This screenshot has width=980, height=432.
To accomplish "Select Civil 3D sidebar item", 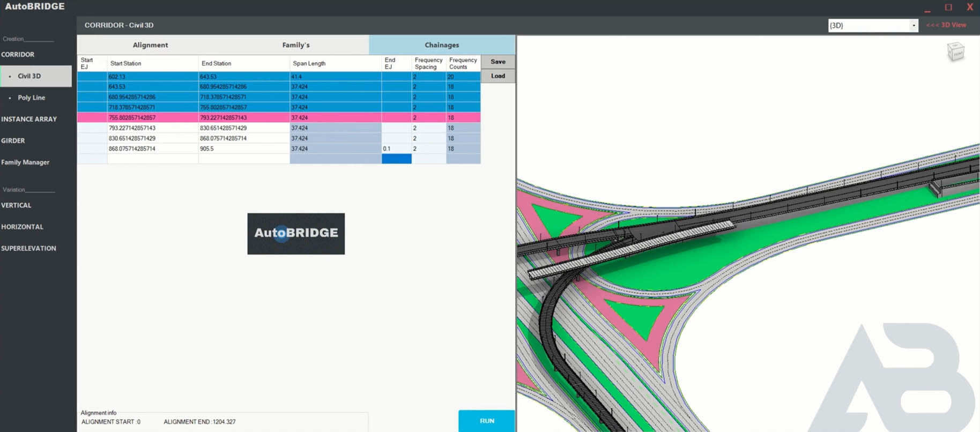I will click(x=36, y=76).
